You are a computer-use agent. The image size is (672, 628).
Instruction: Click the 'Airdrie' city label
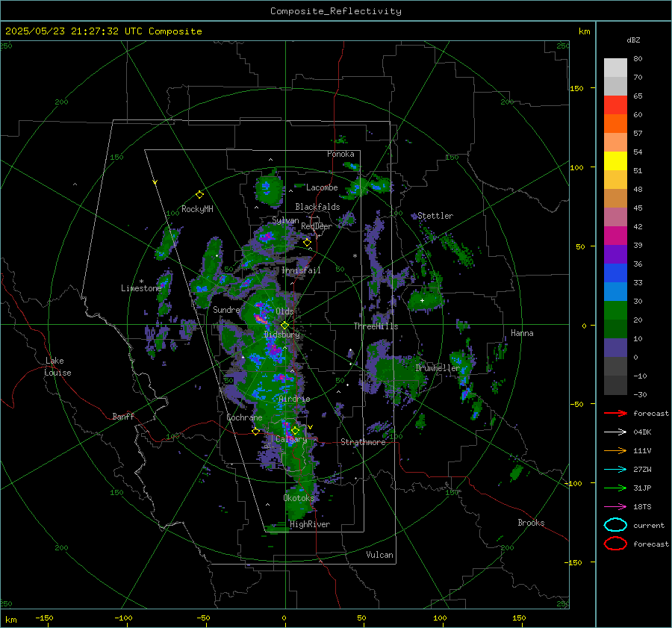[x=294, y=399]
